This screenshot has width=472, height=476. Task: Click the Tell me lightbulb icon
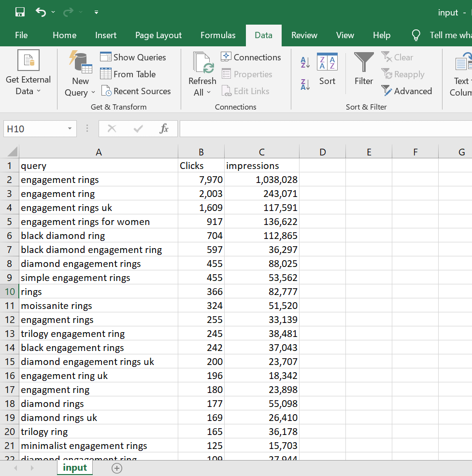tap(416, 35)
